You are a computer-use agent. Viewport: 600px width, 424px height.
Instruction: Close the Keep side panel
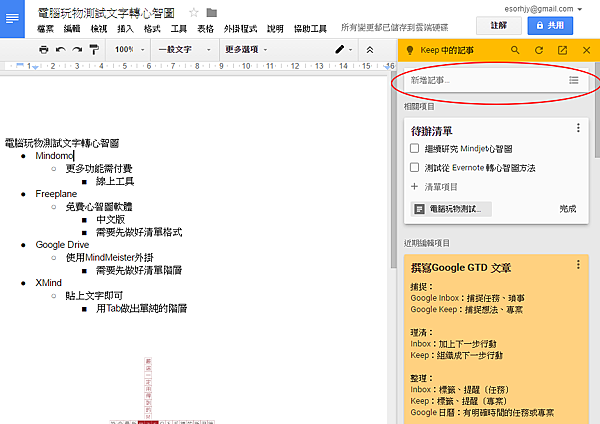[x=586, y=50]
